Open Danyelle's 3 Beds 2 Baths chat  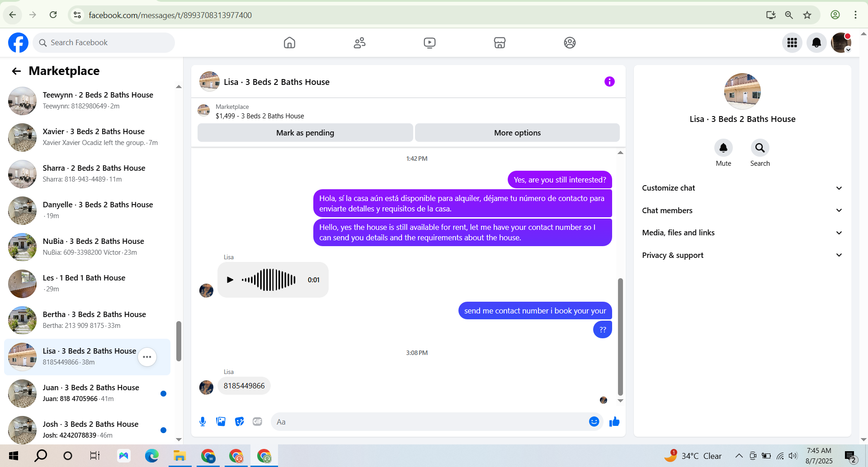[87, 210]
